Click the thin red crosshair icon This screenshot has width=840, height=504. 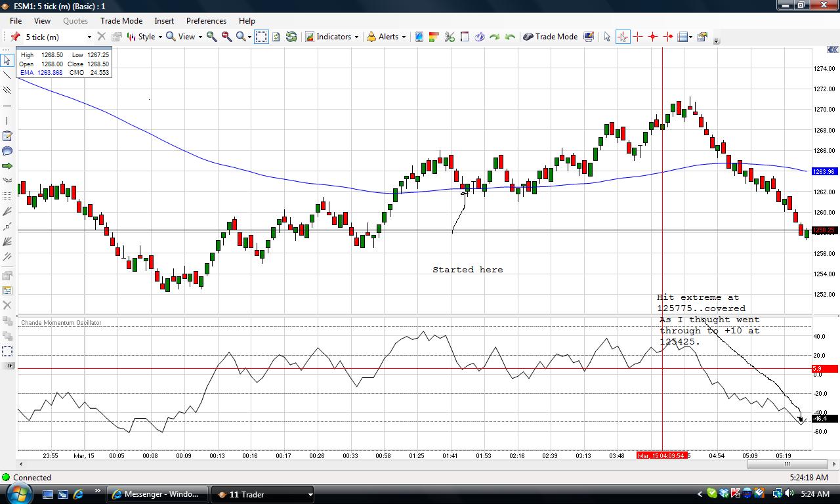tap(638, 37)
